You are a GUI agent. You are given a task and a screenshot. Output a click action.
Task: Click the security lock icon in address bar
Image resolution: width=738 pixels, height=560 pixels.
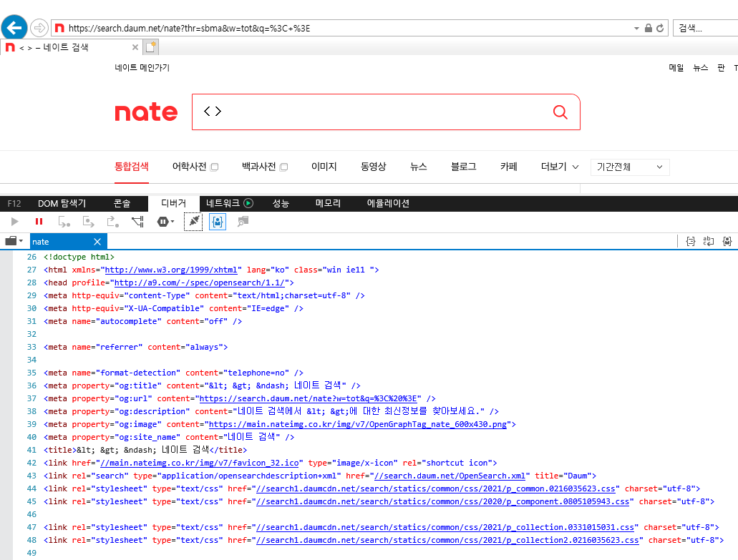[648, 28]
